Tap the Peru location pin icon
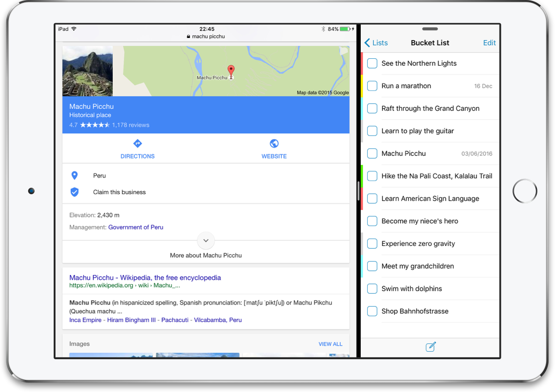555x392 pixels. (74, 176)
